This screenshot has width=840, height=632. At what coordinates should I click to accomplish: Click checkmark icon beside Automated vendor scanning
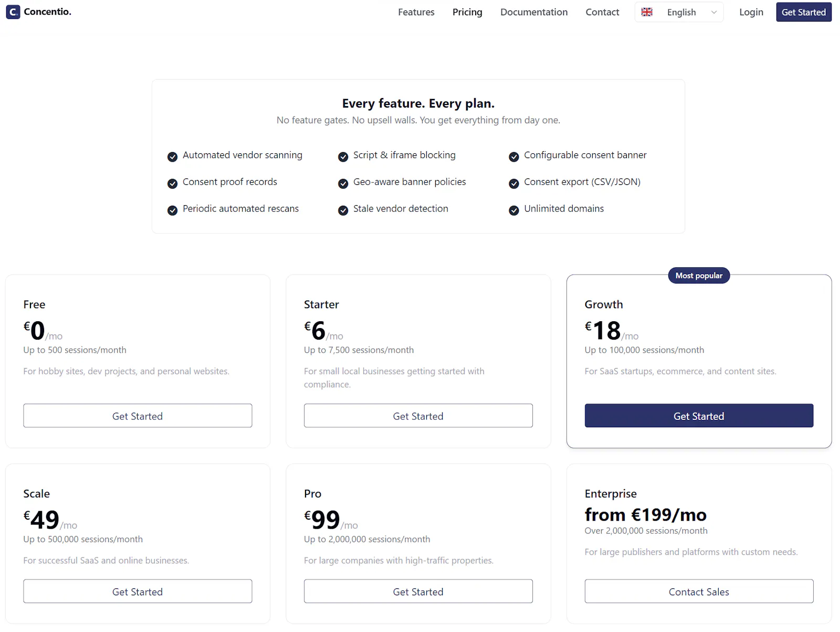172,156
